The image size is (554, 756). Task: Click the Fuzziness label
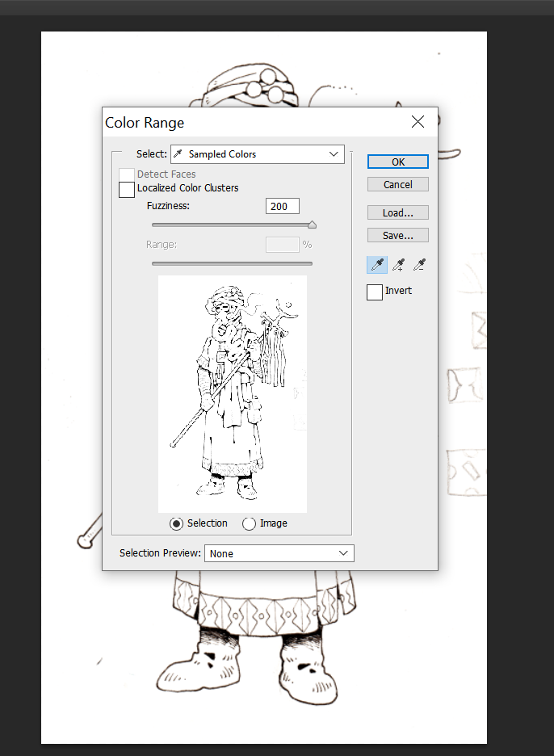coord(168,206)
